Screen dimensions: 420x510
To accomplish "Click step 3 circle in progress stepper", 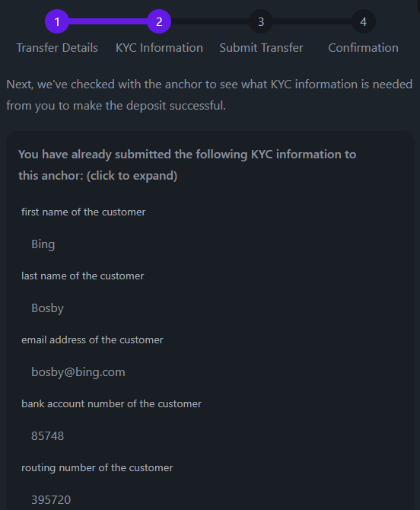I will tap(261, 21).
